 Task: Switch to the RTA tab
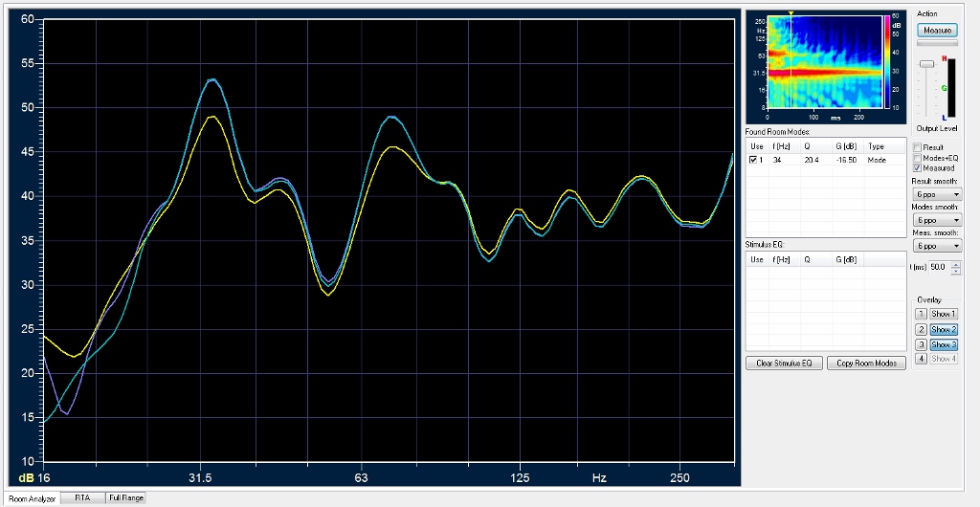[x=82, y=497]
